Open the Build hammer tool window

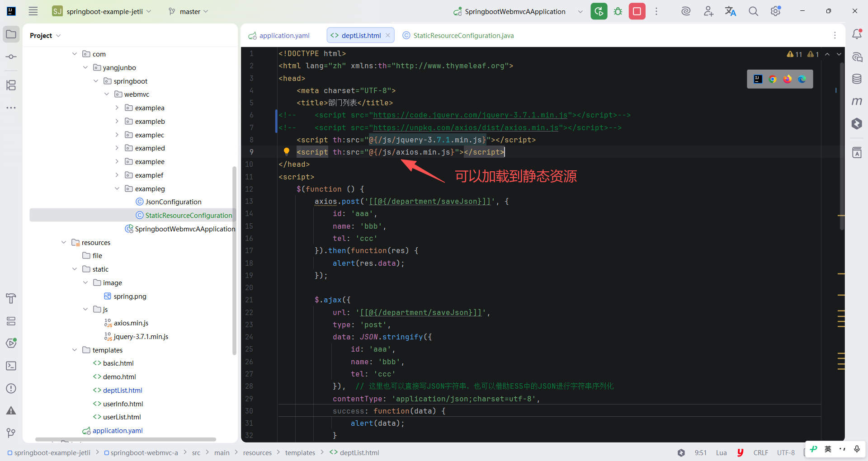click(x=11, y=298)
